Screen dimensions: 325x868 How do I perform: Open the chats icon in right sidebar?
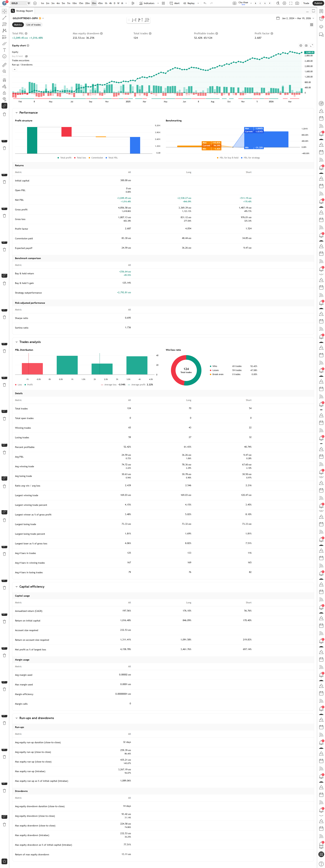click(321, 35)
